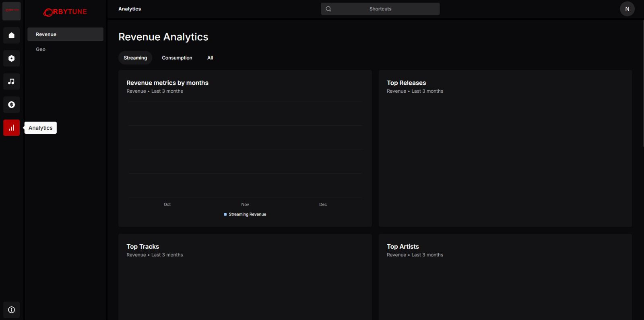
Task: Open the music note section
Action: 11,81
